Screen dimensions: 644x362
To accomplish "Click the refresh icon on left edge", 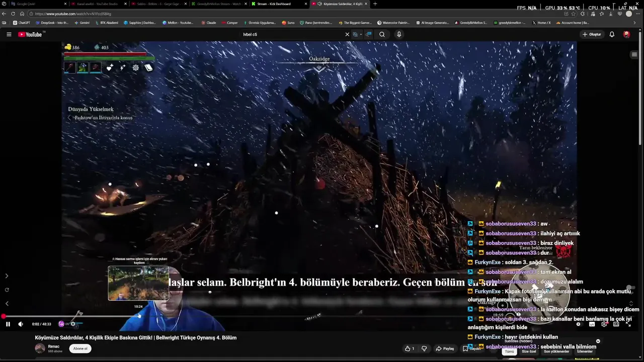I will (x=7, y=290).
